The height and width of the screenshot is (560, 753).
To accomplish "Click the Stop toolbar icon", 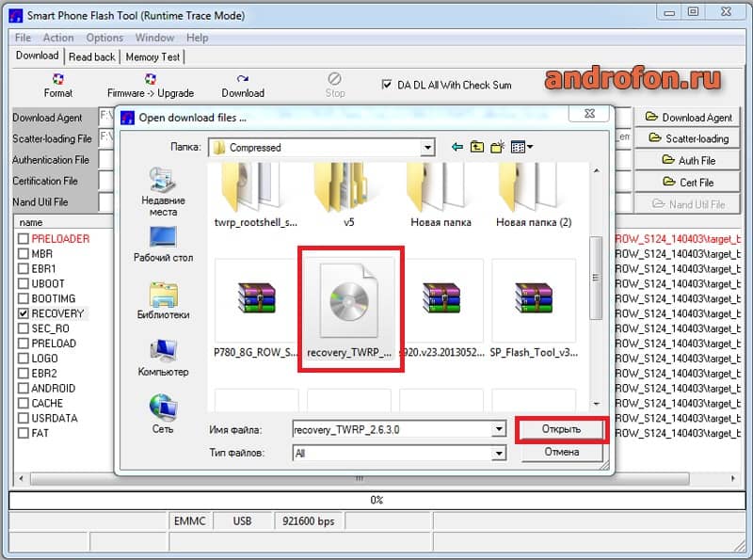I will tap(335, 79).
